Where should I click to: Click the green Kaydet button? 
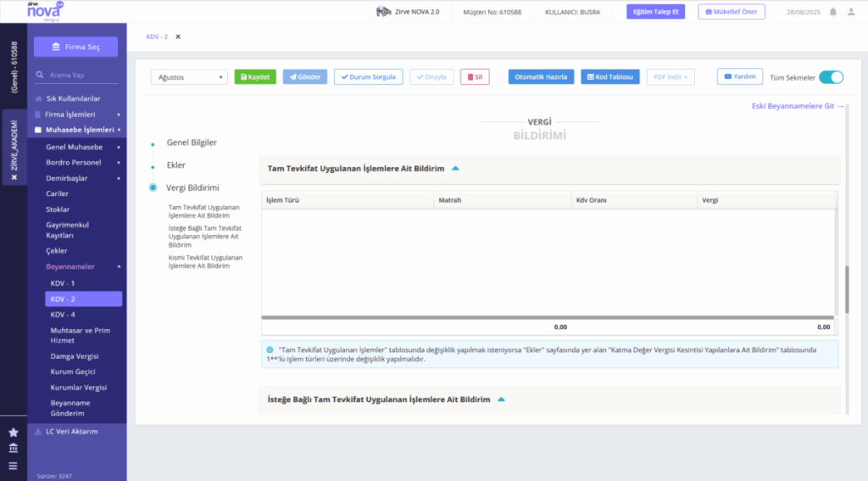(255, 77)
